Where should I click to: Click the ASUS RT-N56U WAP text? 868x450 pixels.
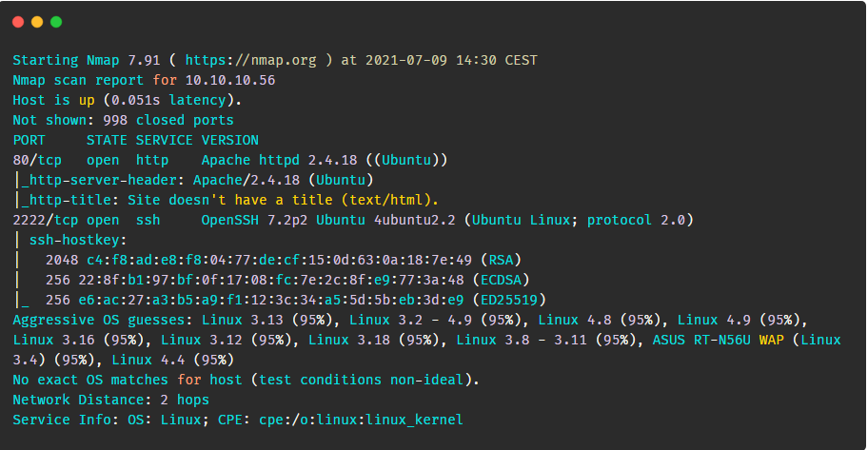pos(718,340)
